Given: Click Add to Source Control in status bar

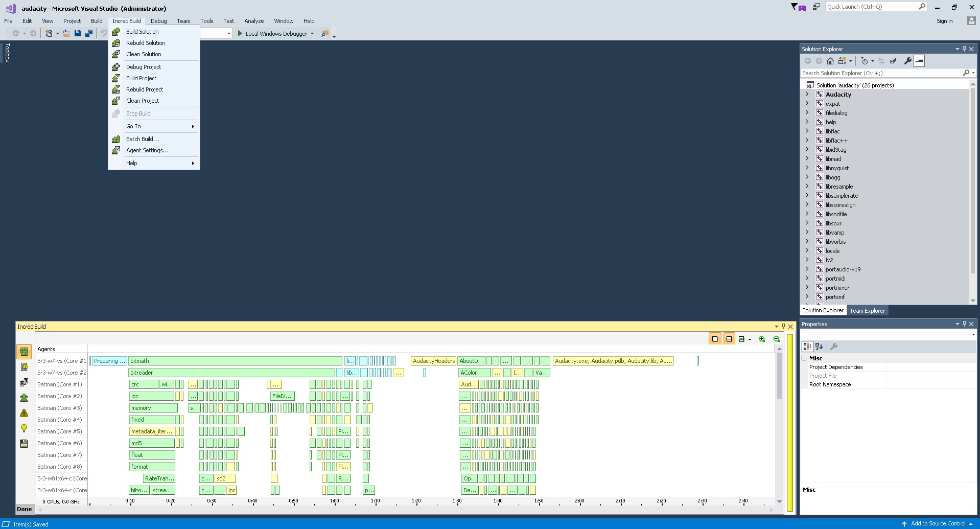Looking at the screenshot, I should [x=938, y=524].
